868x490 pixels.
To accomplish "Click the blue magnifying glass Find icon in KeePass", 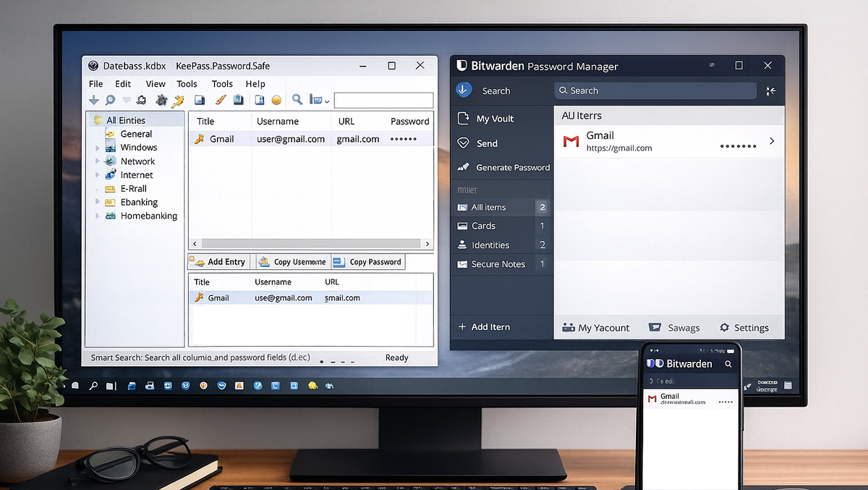I will 297,101.
